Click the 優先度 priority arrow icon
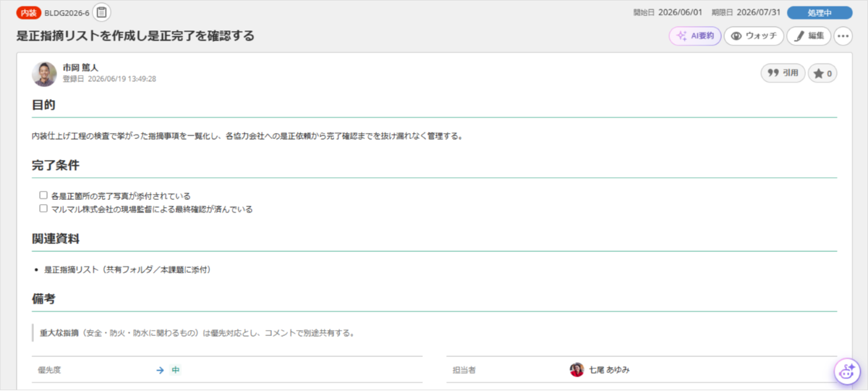 click(160, 370)
